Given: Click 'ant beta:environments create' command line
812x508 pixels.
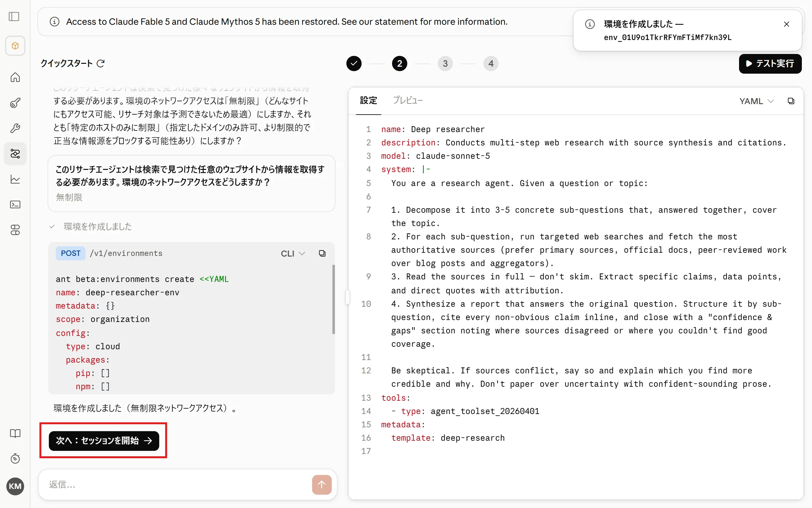Looking at the screenshot, I should [x=142, y=279].
